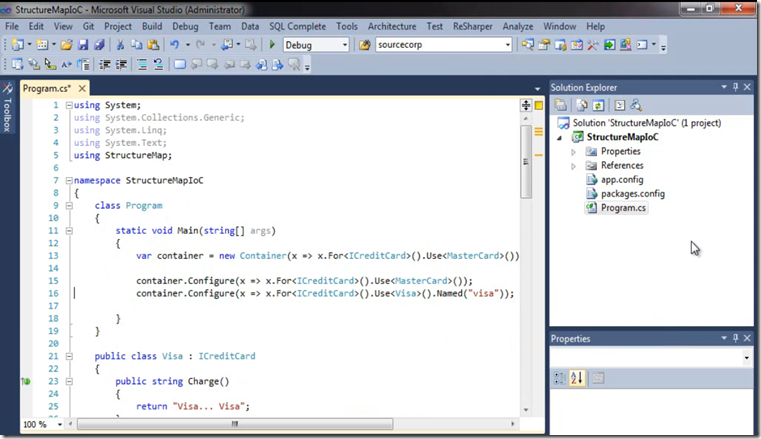Viewport: 761px width, 439px height.
Task: Open the sourcecorp find combo box
Action: (508, 45)
